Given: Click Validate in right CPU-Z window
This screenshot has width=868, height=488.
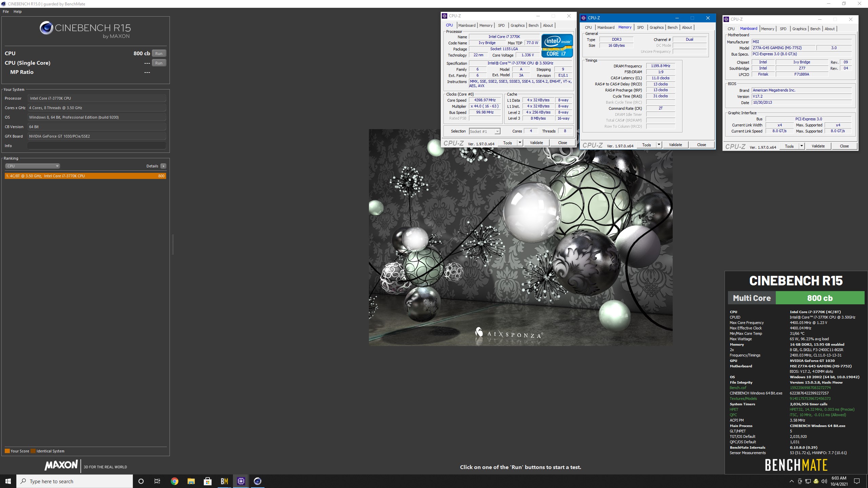Looking at the screenshot, I should pyautogui.click(x=818, y=146).
